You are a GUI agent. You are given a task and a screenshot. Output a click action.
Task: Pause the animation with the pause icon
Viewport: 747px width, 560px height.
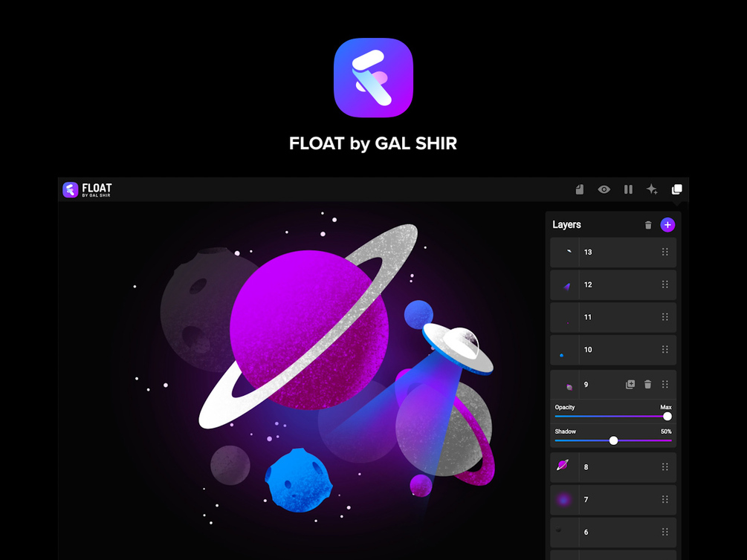point(628,189)
